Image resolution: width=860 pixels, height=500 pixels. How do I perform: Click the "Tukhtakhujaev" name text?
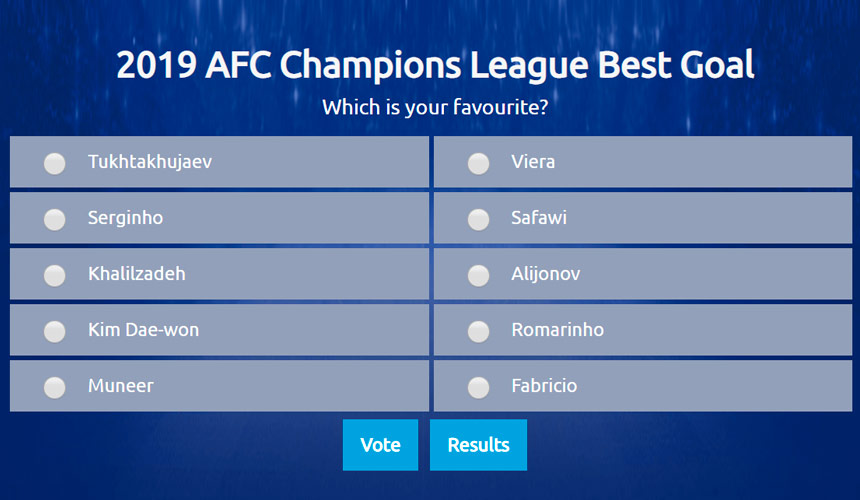150,161
